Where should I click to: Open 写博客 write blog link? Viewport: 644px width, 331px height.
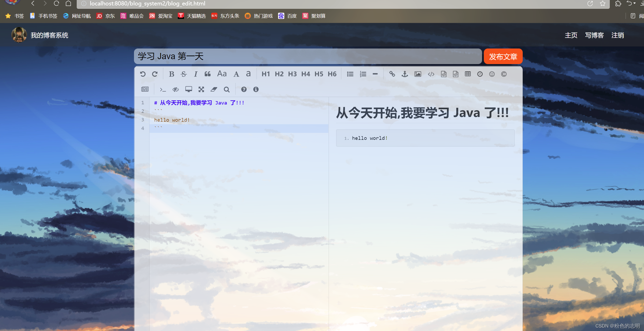click(x=595, y=35)
